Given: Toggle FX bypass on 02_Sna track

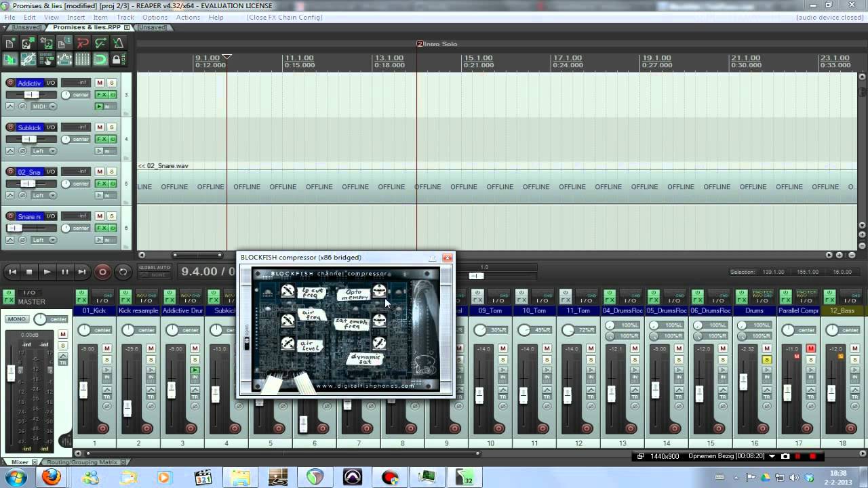Looking at the screenshot, I should (x=113, y=184).
